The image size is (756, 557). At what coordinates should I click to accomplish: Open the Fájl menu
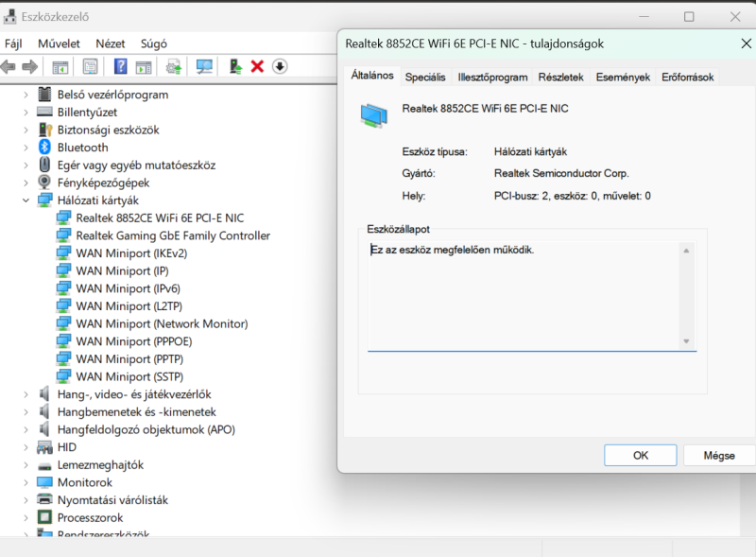pyautogui.click(x=13, y=44)
